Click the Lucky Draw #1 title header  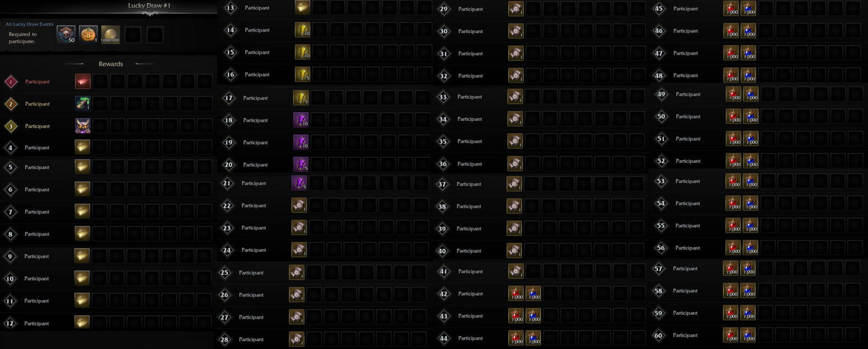tap(149, 5)
